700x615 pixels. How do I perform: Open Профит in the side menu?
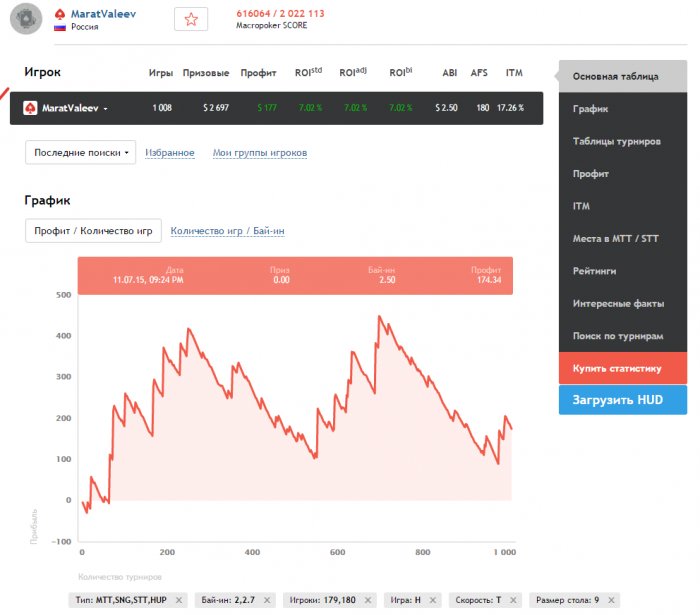click(623, 174)
